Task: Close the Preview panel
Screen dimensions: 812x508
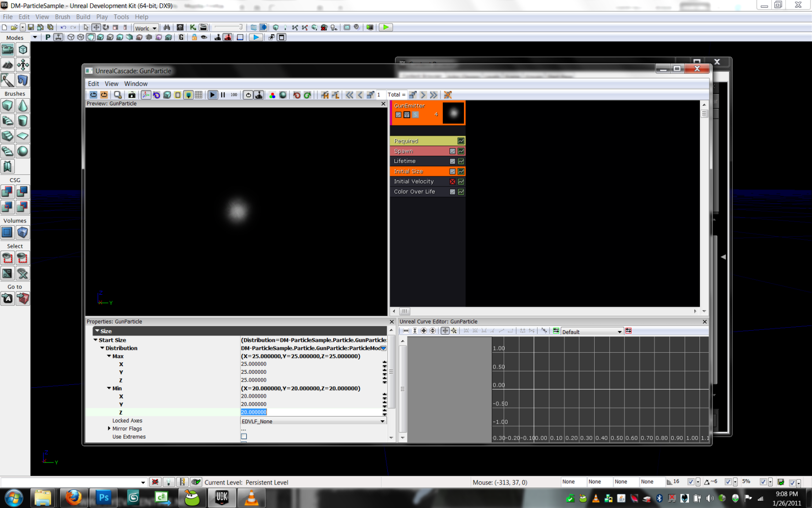Action: coord(383,104)
